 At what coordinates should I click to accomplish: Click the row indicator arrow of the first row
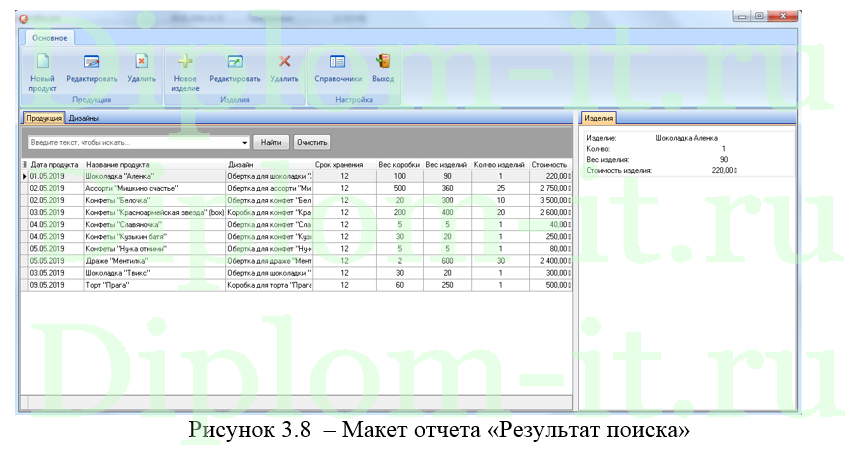(24, 176)
